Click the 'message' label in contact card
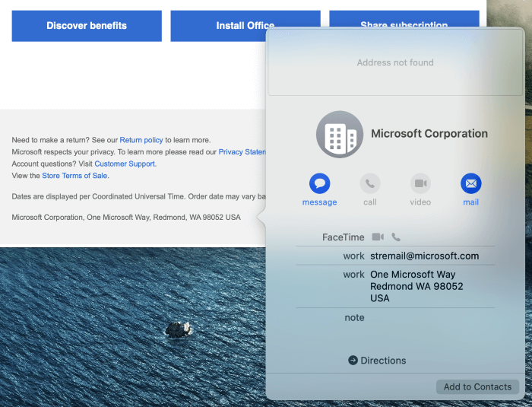This screenshot has width=532, height=407. pos(319,202)
